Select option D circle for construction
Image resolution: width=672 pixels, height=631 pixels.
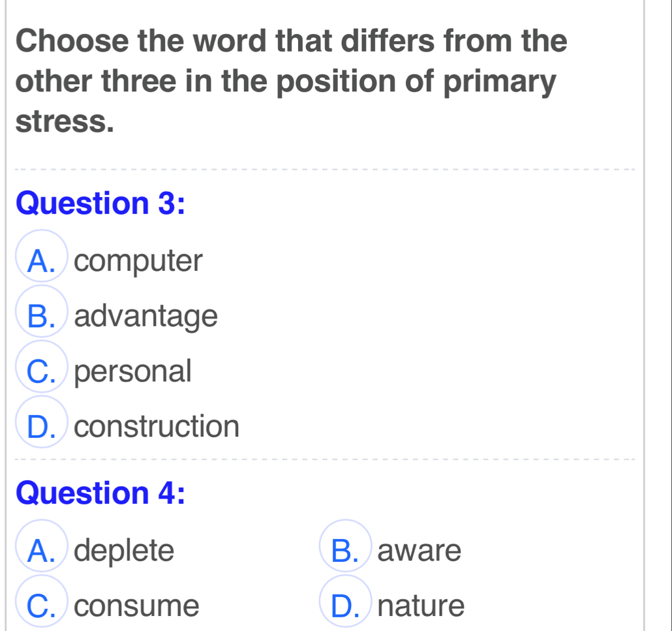(43, 427)
